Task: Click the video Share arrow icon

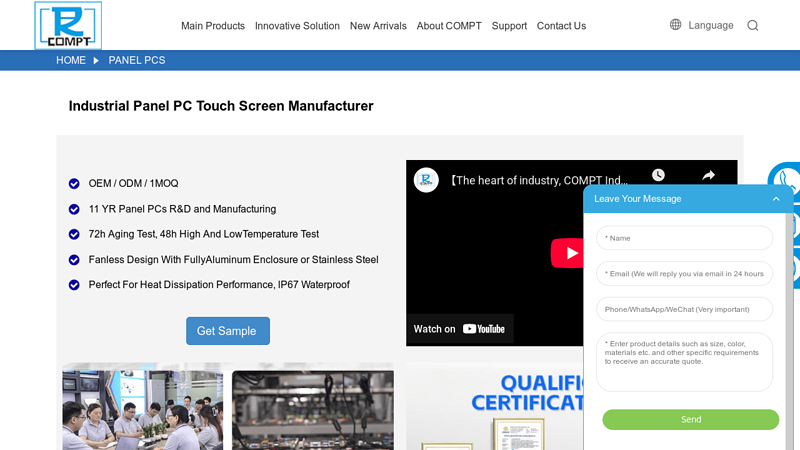Action: coord(709,176)
